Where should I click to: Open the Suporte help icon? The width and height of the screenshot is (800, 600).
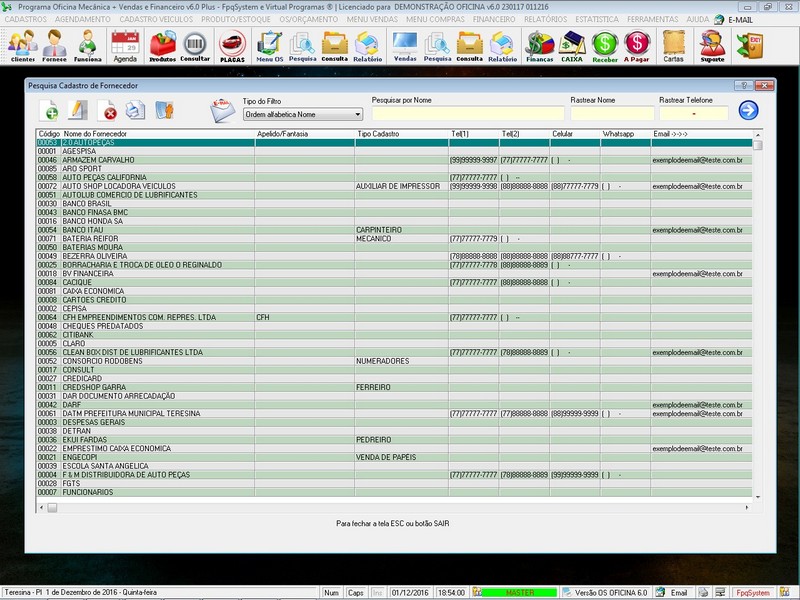pos(712,46)
